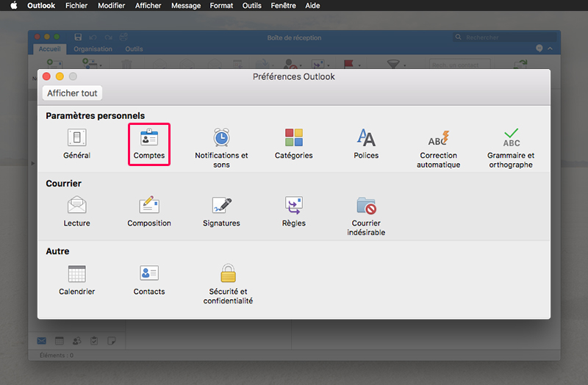Click the Éléments : 0 status text
Image resolution: width=588 pixels, height=385 pixels.
(57, 355)
